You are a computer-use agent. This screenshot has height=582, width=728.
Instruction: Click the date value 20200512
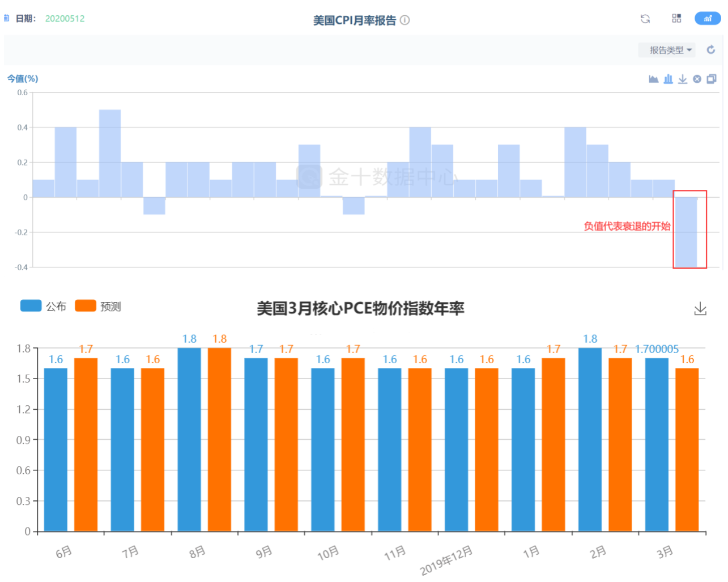(x=65, y=19)
